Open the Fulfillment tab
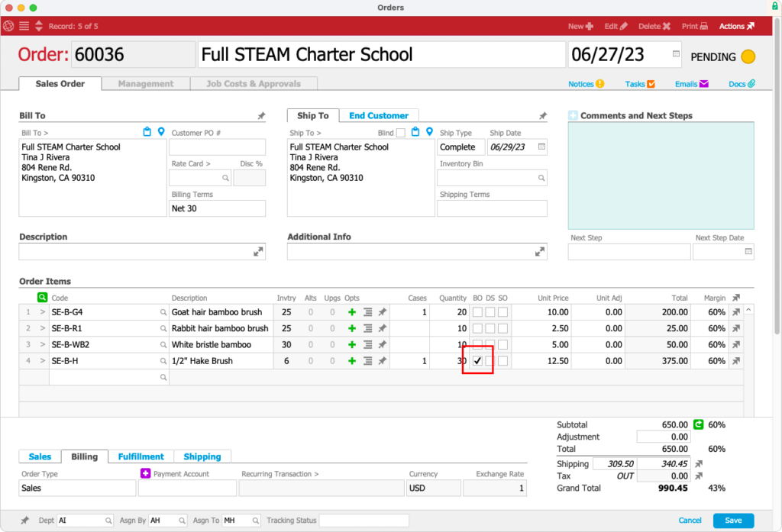The image size is (782, 532). [141, 456]
